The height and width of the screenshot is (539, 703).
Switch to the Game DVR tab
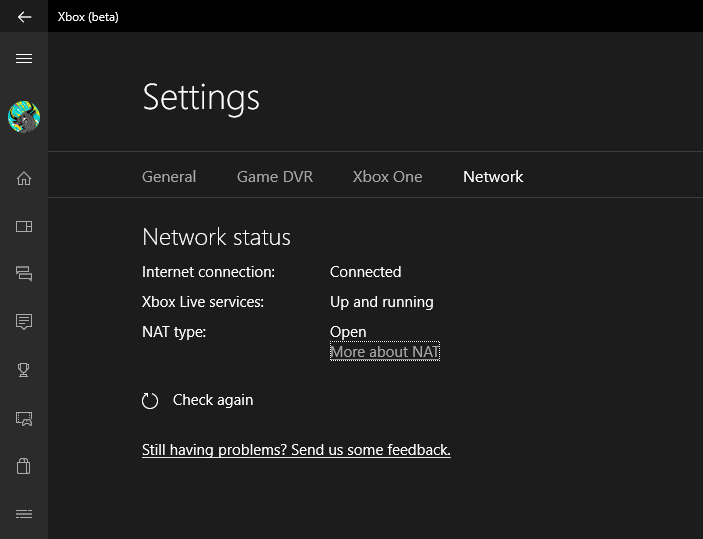coord(274,177)
